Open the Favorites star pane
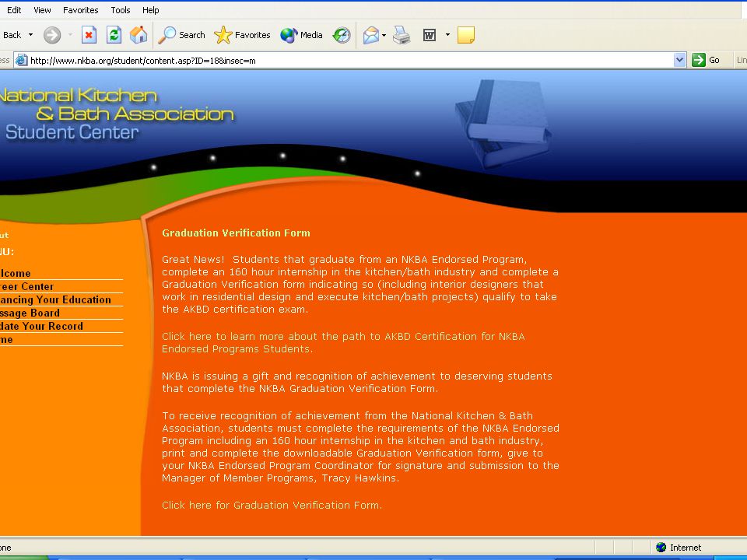 tap(242, 35)
